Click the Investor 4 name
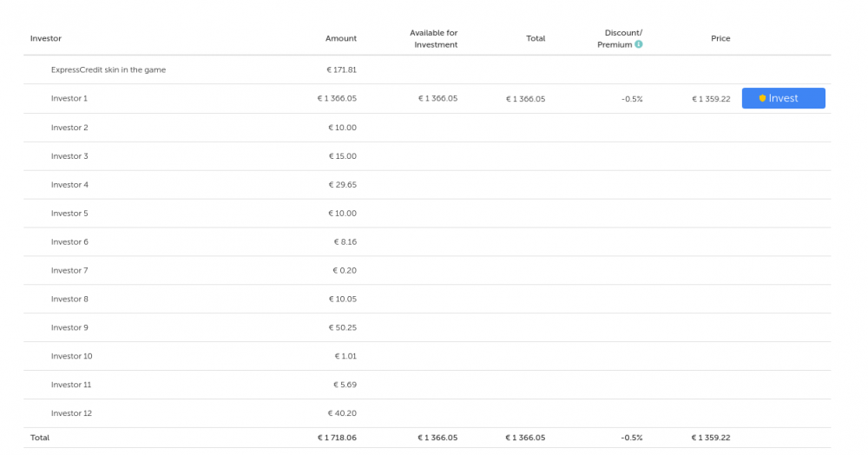Image resolution: width=868 pixels, height=455 pixels. pyautogui.click(x=69, y=185)
